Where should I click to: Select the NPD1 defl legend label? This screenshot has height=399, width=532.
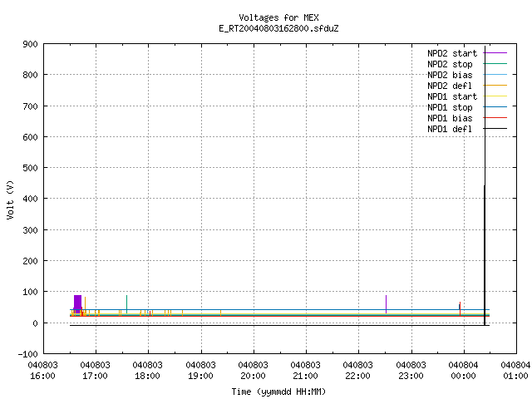[x=450, y=129]
